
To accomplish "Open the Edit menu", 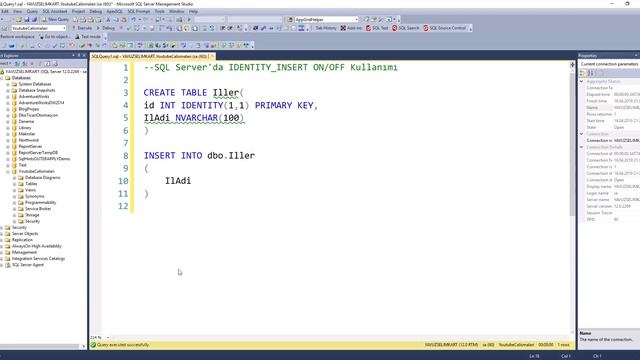I will coord(5,11).
